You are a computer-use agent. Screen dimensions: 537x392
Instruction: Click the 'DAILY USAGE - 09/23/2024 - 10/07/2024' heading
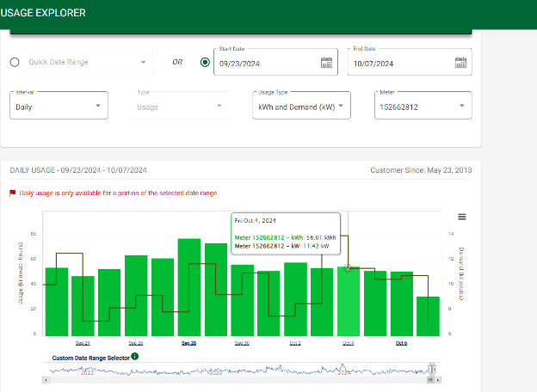(78, 170)
